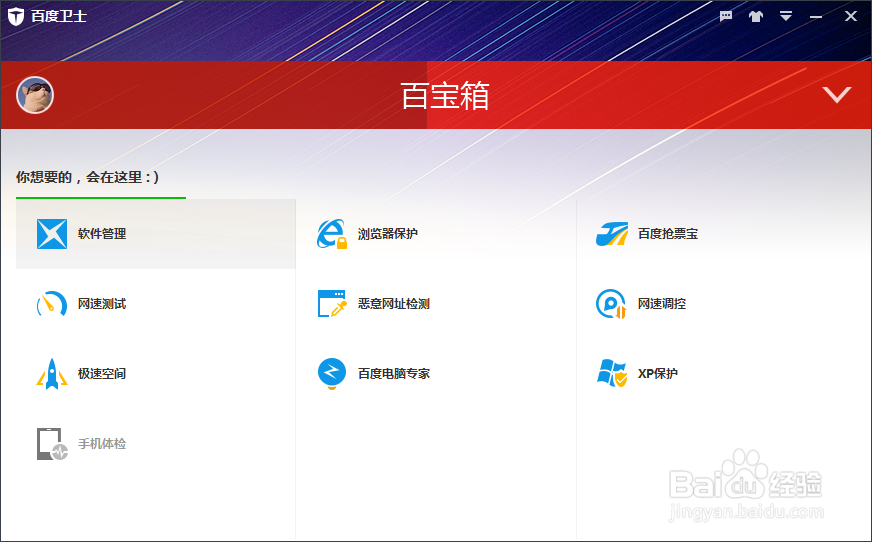The width and height of the screenshot is (872, 542).
Task: Close the 百度卫士 window
Action: pyautogui.click(x=851, y=16)
